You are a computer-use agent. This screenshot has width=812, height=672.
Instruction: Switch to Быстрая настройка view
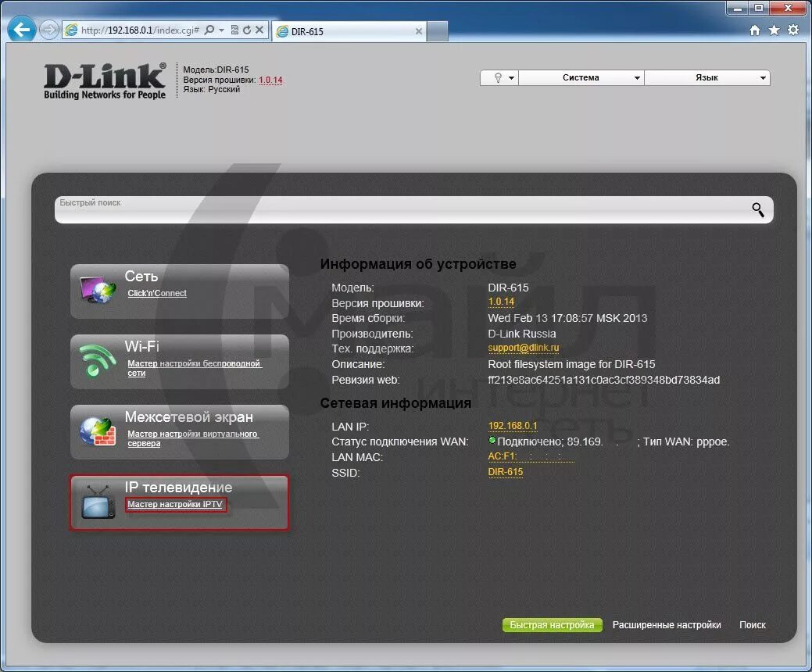coord(552,625)
